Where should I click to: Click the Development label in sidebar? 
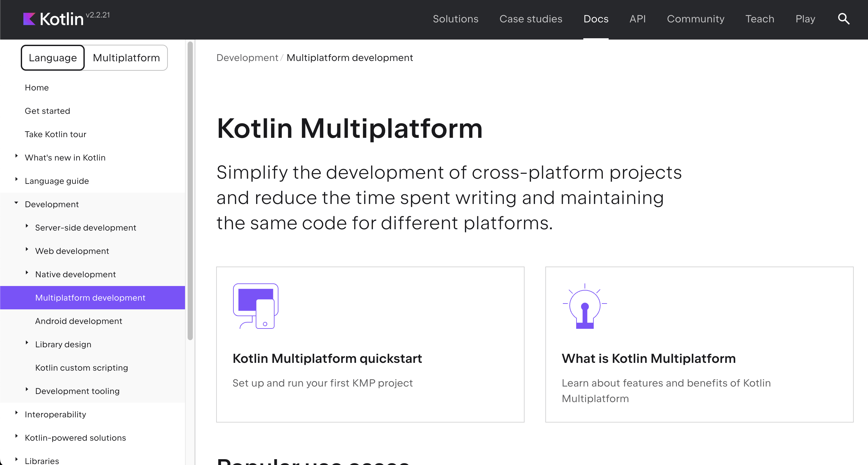pyautogui.click(x=52, y=204)
